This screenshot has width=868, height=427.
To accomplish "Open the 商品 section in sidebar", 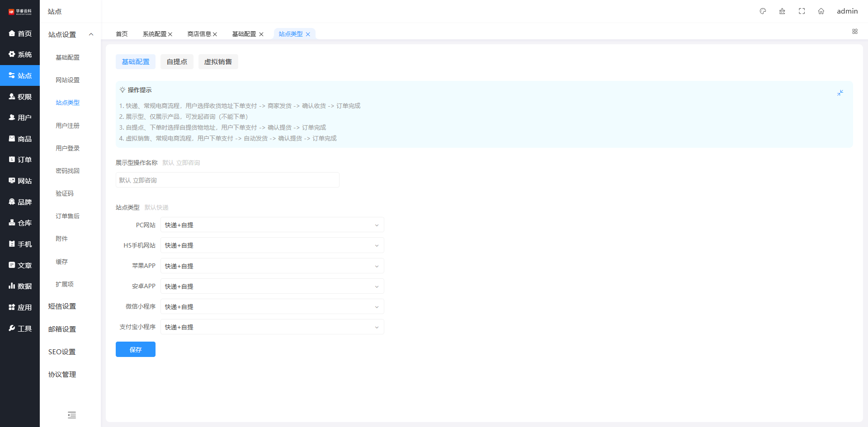I will coord(20,139).
